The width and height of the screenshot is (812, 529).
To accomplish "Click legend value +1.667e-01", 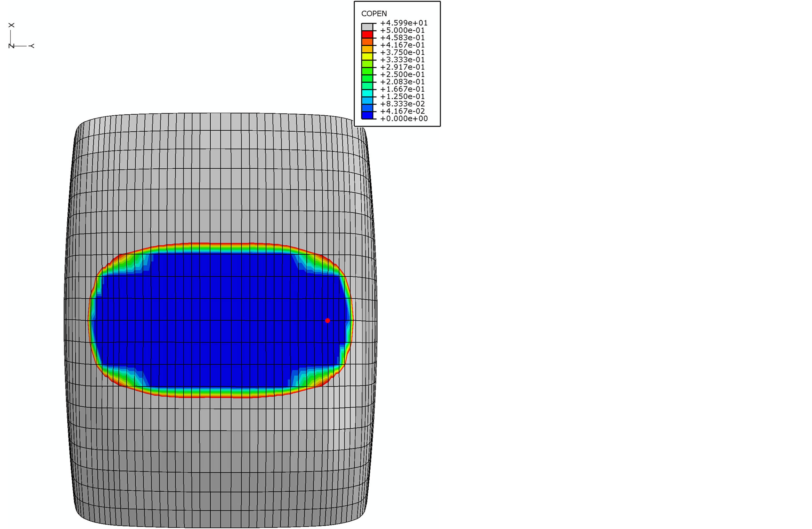I will 402,89.
